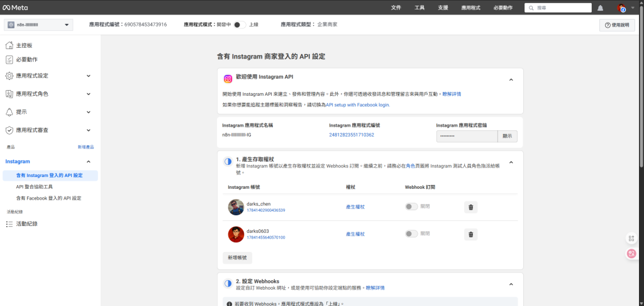
Task: Click the notifications bell icon
Action: click(x=600, y=8)
